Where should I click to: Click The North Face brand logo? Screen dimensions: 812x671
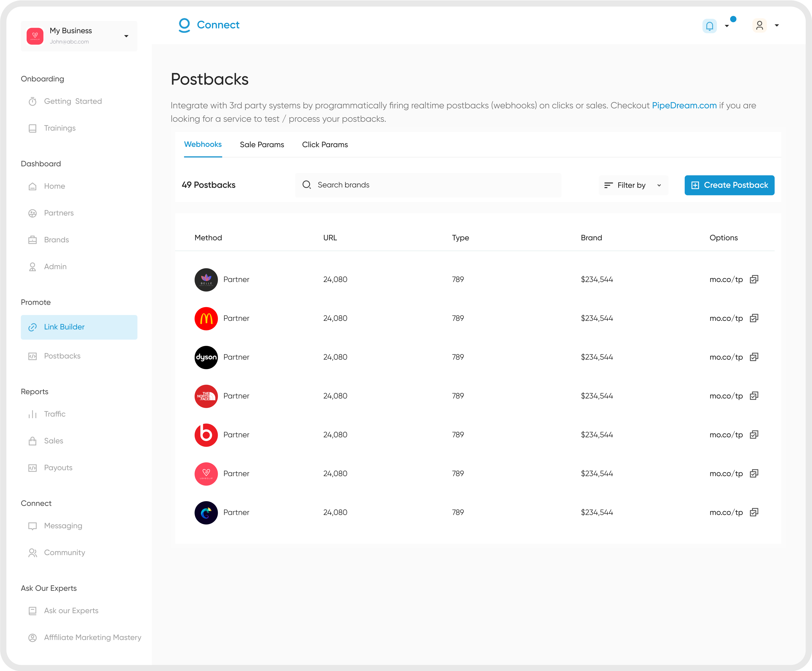[206, 396]
